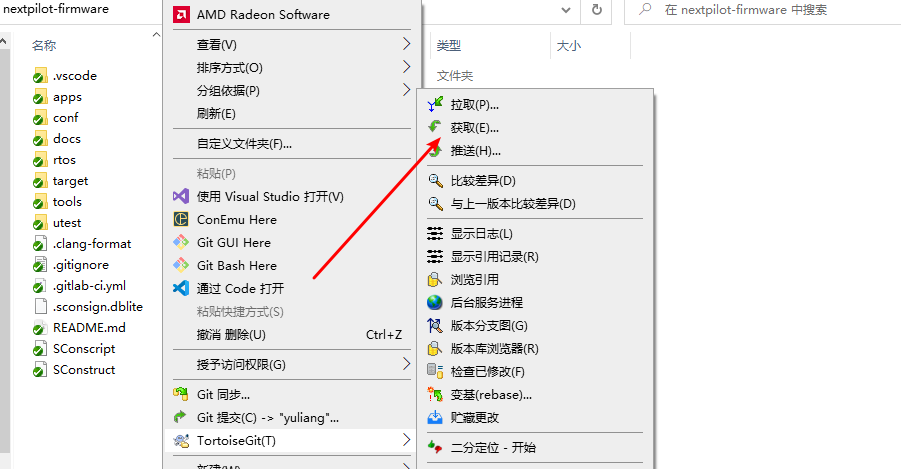Click the 显示日志 log icon
This screenshot has height=469, width=901.
click(x=435, y=233)
